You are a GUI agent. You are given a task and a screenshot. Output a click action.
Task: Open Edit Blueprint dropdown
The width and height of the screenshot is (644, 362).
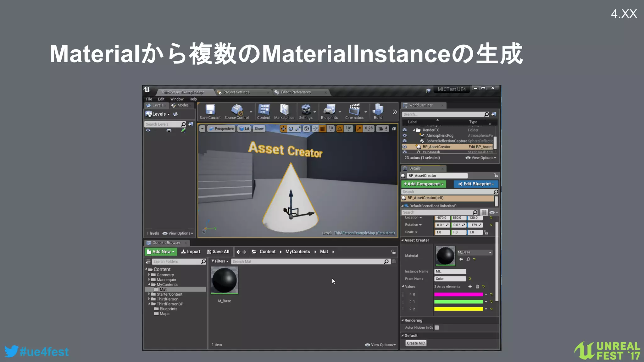click(476, 184)
